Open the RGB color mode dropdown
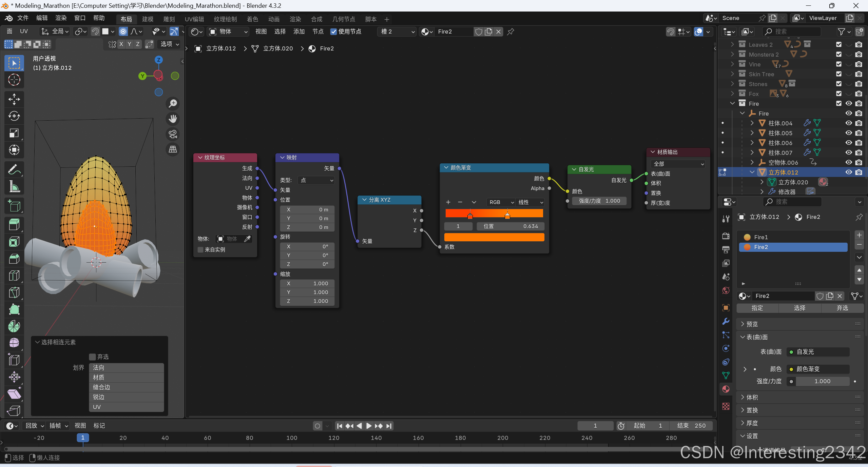Image resolution: width=868 pixels, height=467 pixels. [x=501, y=202]
